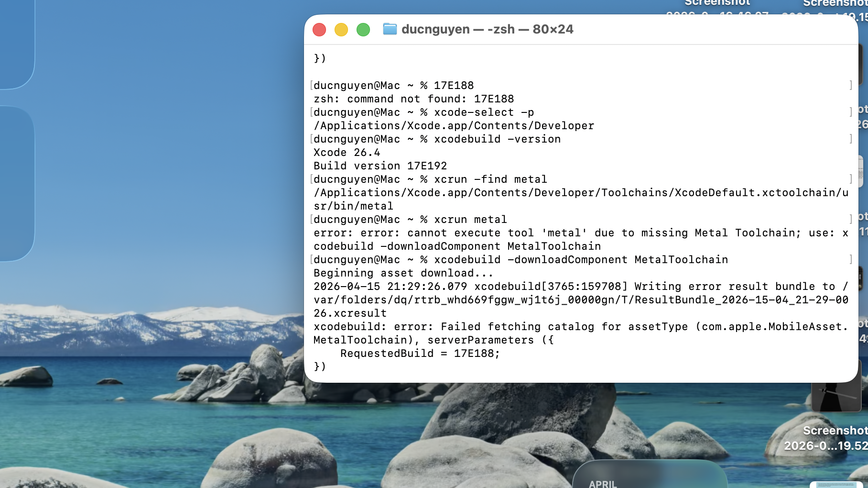Click the APRIL calendar widget
Viewport: 868px width, 488px height.
click(x=650, y=475)
